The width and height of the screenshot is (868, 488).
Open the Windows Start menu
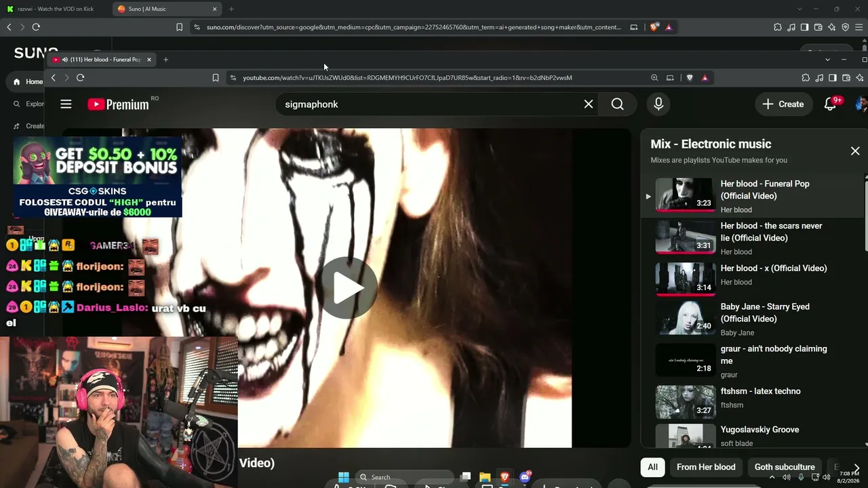pyautogui.click(x=344, y=477)
